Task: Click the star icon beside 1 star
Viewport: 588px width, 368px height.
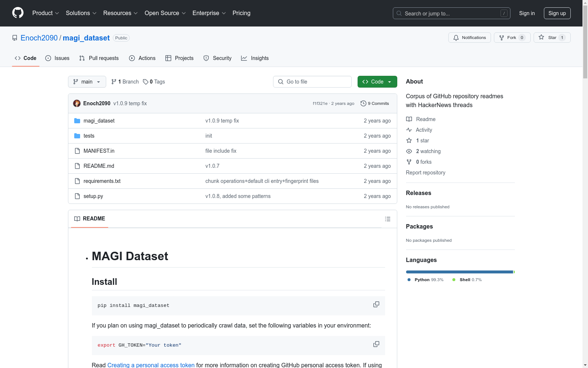Action: [x=409, y=141]
